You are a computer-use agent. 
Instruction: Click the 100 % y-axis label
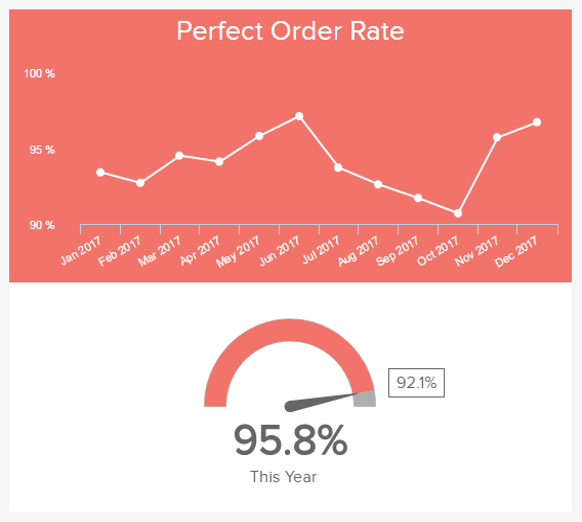[39, 74]
